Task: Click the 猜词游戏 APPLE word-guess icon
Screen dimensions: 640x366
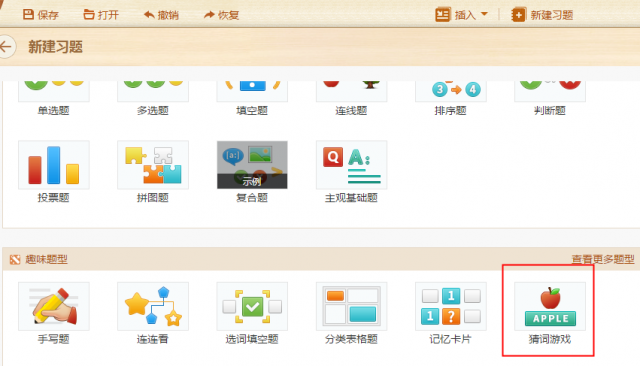Action: click(x=550, y=306)
